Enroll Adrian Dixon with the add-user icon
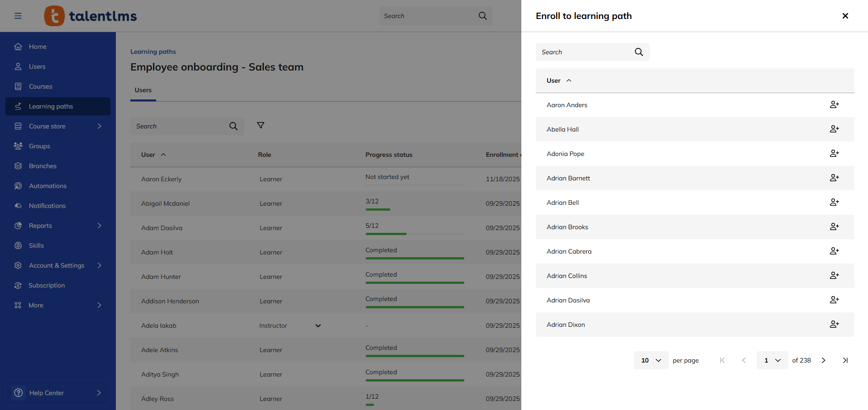 pyautogui.click(x=835, y=324)
